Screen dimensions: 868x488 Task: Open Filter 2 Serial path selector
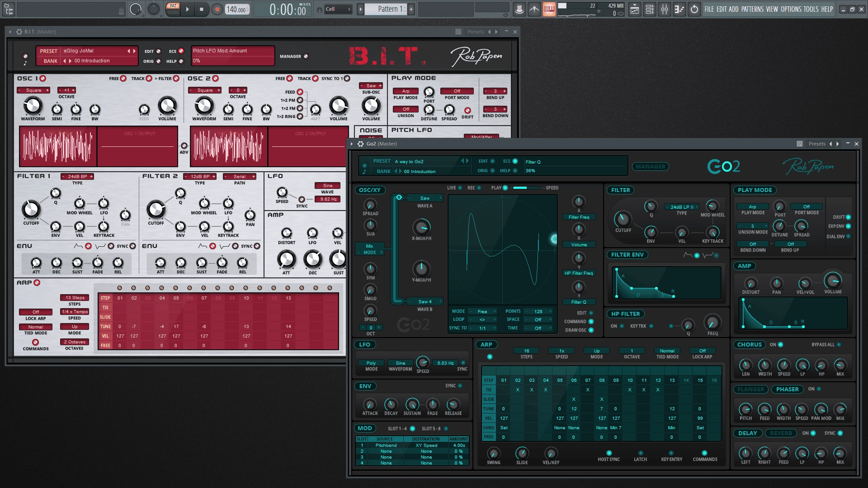pos(240,177)
